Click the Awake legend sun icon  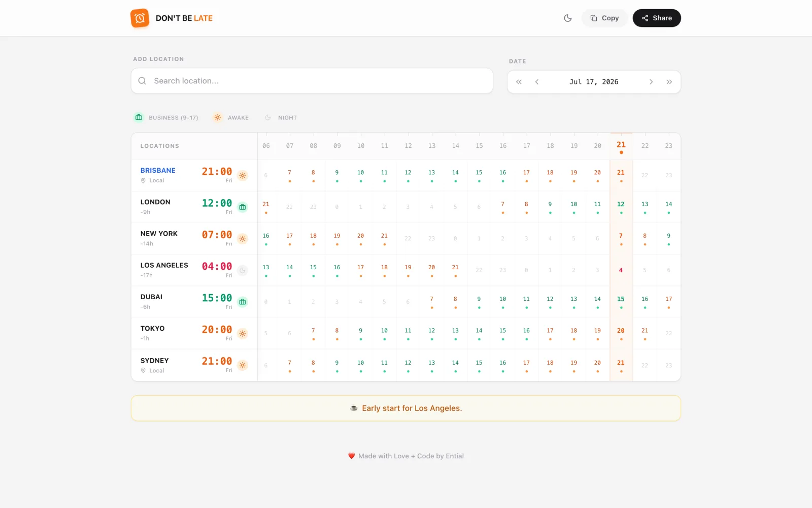tap(218, 117)
